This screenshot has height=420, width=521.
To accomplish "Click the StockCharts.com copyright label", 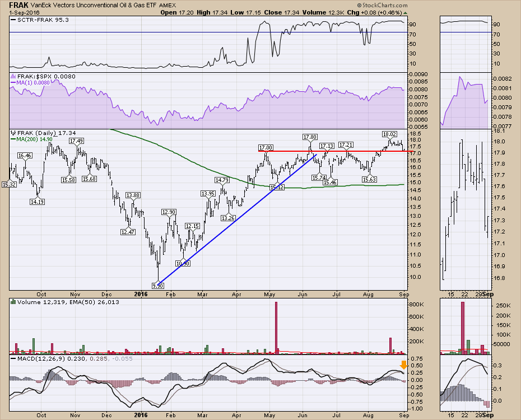I will 383,5.
